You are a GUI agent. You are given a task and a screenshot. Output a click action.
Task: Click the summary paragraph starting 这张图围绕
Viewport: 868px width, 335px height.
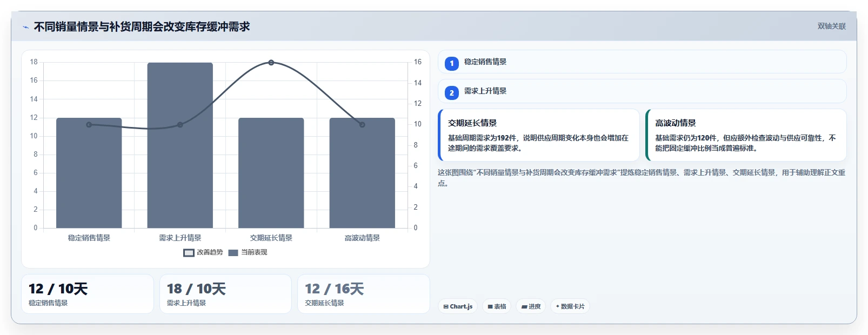[642, 178]
